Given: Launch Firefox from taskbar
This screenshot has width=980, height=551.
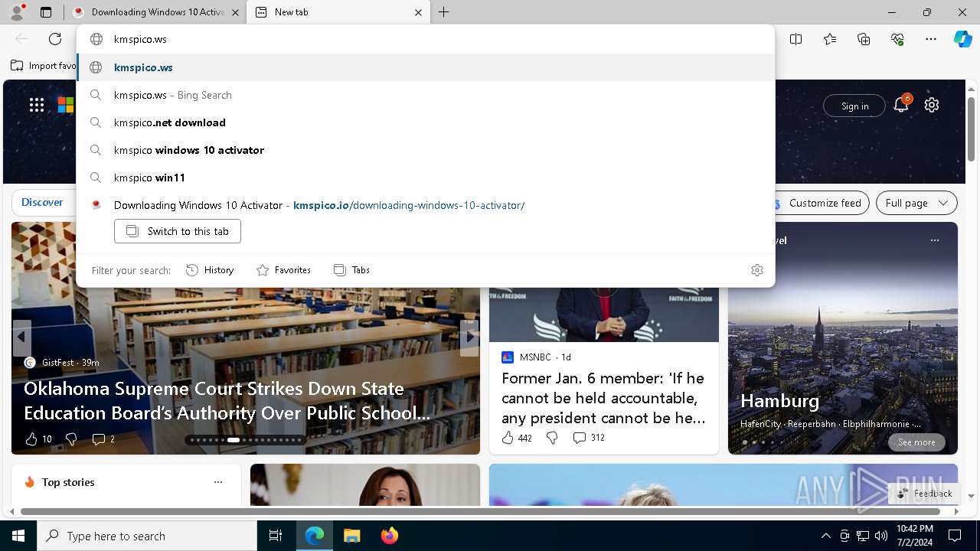Looking at the screenshot, I should 389,536.
